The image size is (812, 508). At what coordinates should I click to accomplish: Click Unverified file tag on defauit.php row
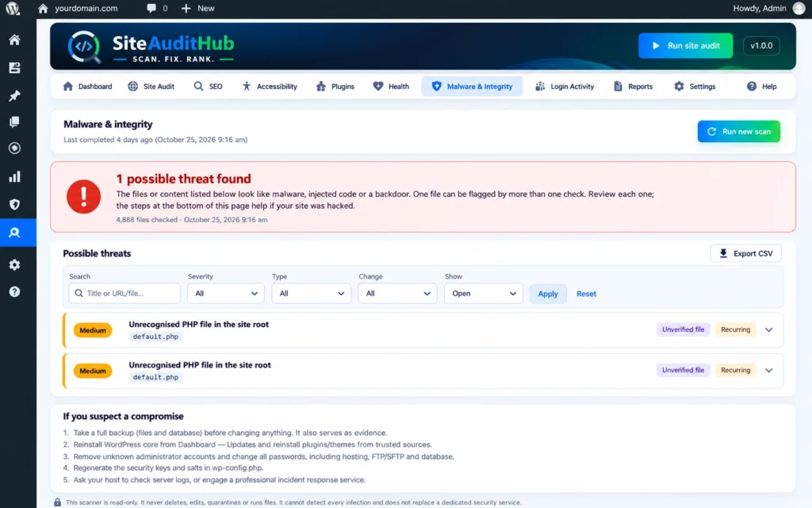(x=683, y=329)
